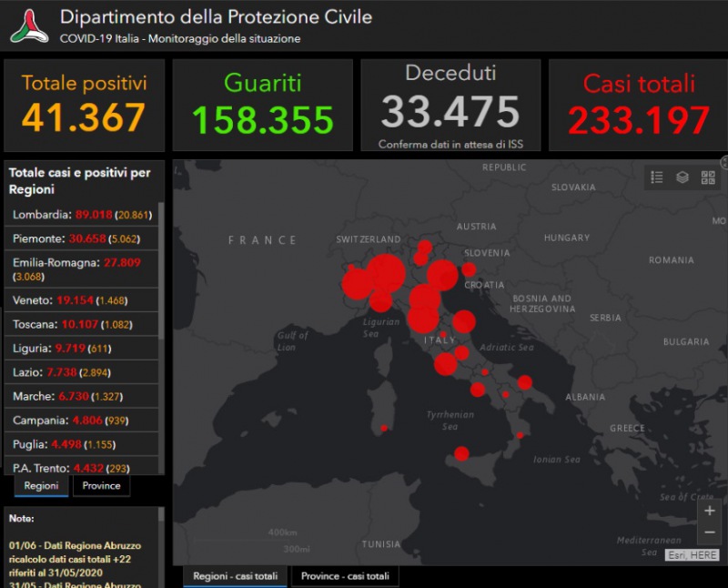The height and width of the screenshot is (588, 728).
Task: Click the Esri, HERE attribution link
Action: (693, 555)
